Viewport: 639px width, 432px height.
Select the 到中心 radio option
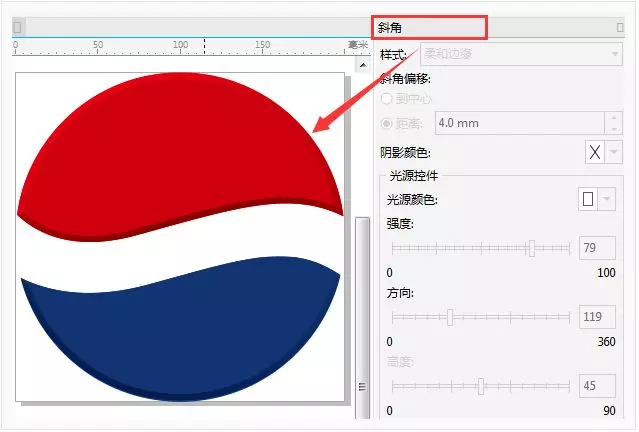386,99
